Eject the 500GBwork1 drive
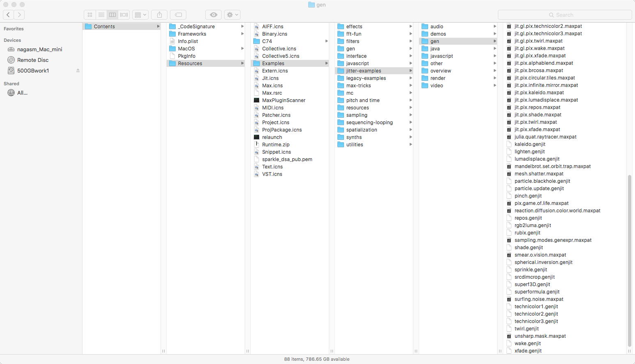The width and height of the screenshot is (635, 364). point(78,71)
